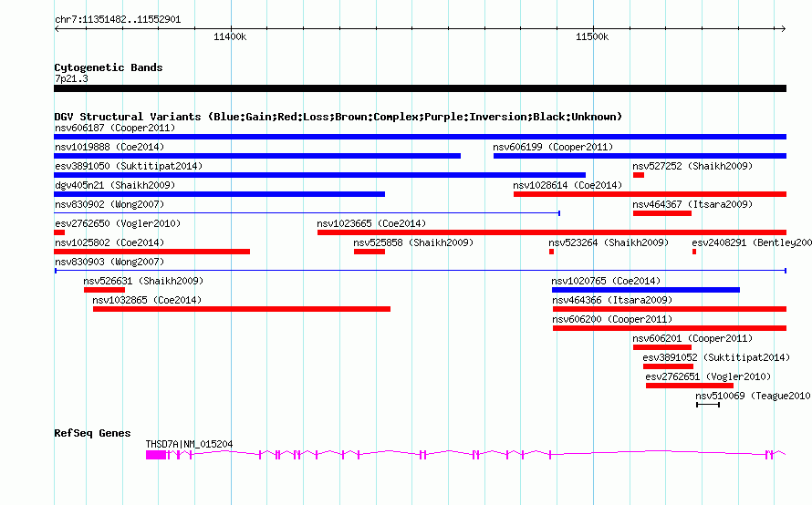Click the esv2762651 (Vogler2010) label
Viewport: 812px width, 505px height.
(708, 376)
